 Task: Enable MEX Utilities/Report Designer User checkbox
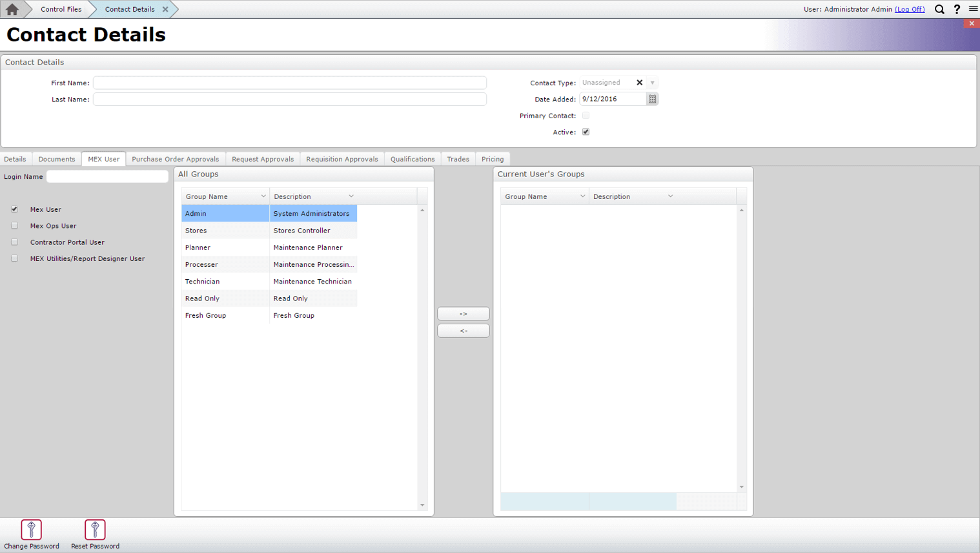tap(14, 258)
